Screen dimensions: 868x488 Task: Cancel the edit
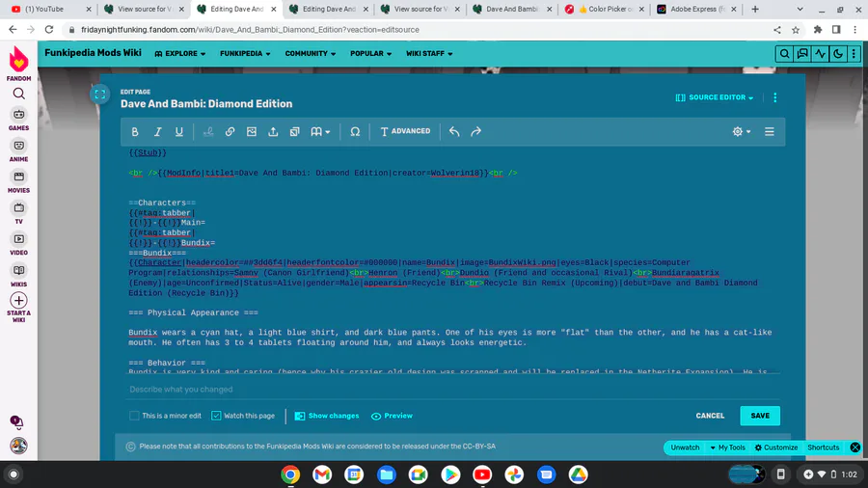[x=710, y=416]
